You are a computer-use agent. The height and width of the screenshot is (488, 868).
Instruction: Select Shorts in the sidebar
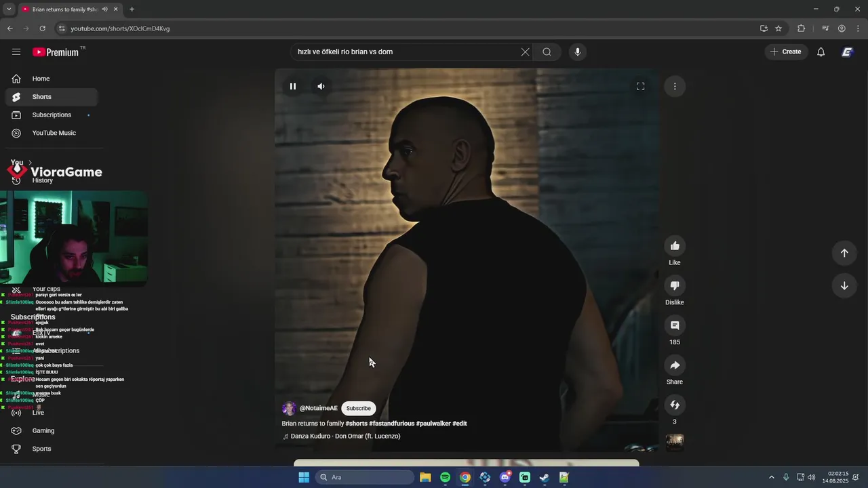pos(52,97)
